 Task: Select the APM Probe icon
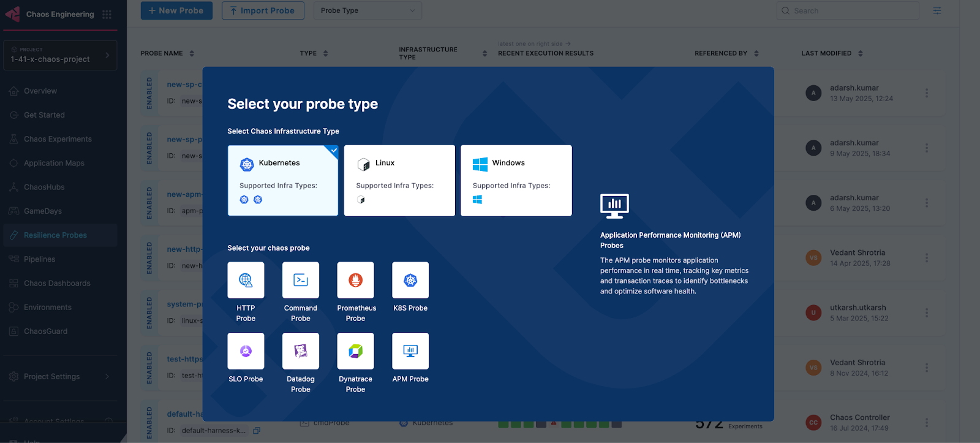[x=410, y=351]
